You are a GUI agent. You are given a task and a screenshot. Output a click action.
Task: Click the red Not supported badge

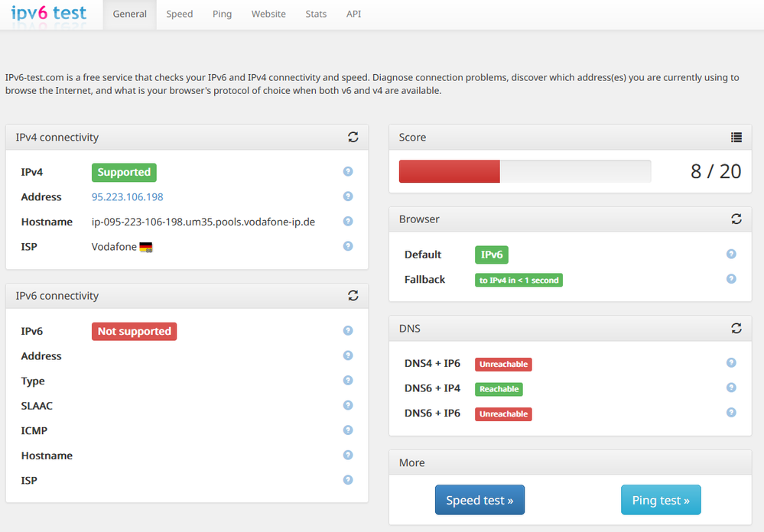(x=134, y=331)
